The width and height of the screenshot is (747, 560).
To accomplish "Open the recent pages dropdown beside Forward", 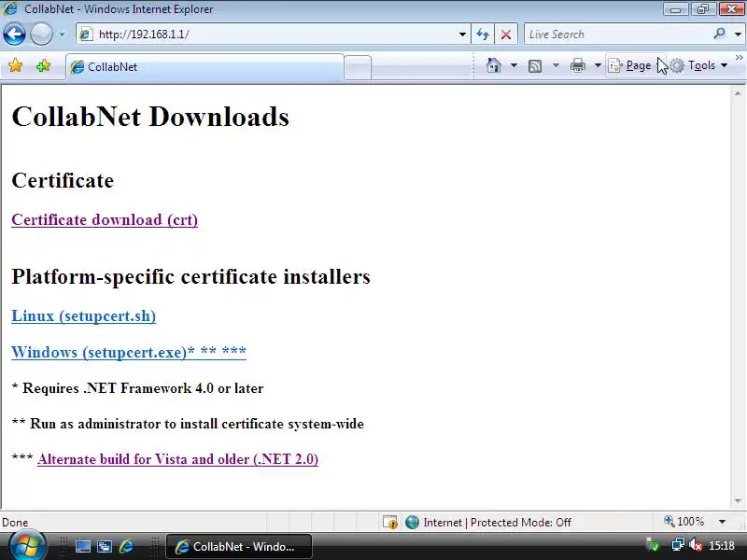I will (62, 35).
